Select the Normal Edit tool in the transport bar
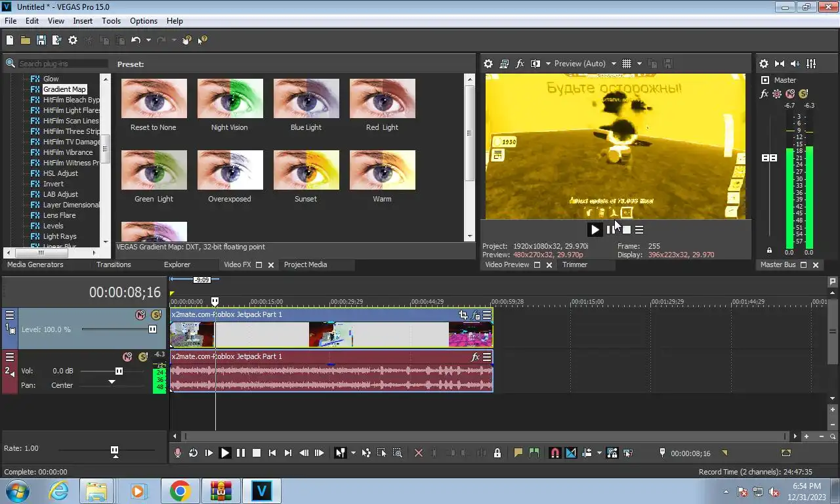This screenshot has height=504, width=840. click(x=340, y=453)
